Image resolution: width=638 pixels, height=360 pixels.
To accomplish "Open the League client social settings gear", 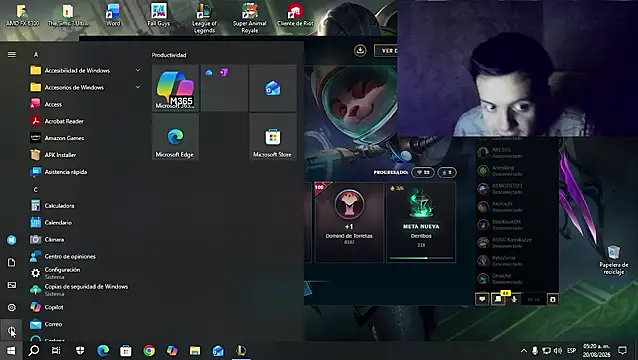I will click(553, 299).
